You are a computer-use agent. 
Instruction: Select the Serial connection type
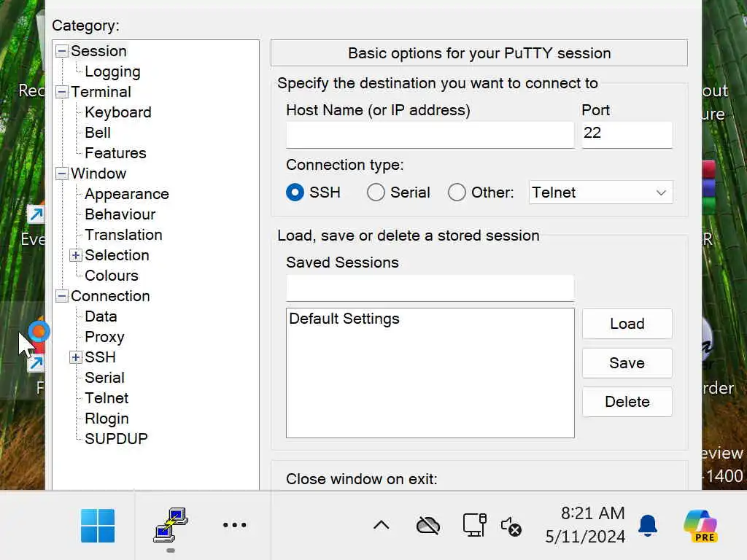click(376, 192)
